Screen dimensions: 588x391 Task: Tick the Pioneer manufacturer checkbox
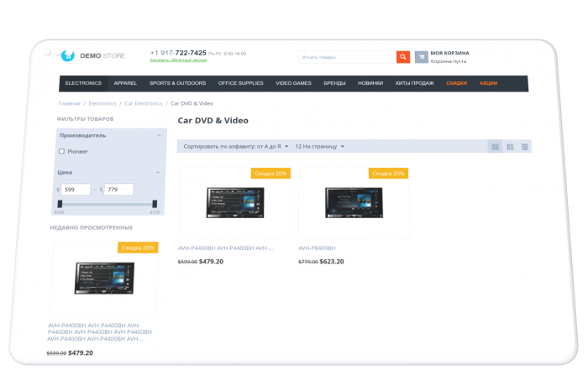(x=62, y=151)
